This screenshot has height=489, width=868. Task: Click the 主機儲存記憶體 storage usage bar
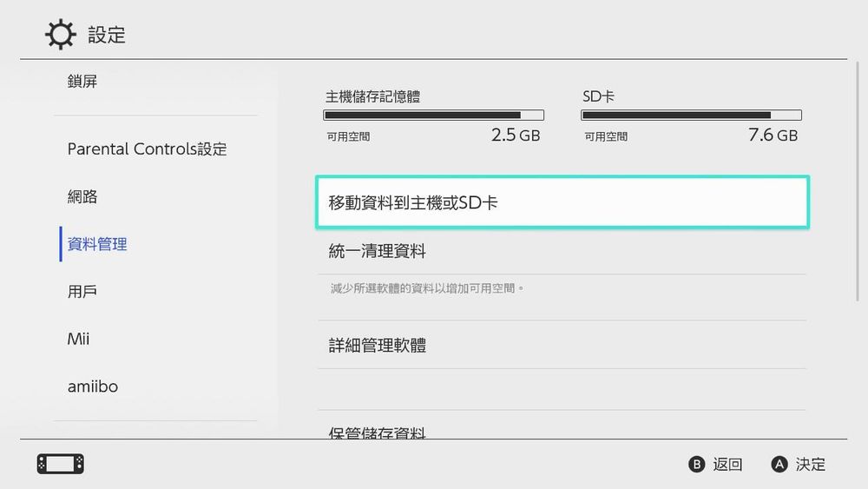433,116
